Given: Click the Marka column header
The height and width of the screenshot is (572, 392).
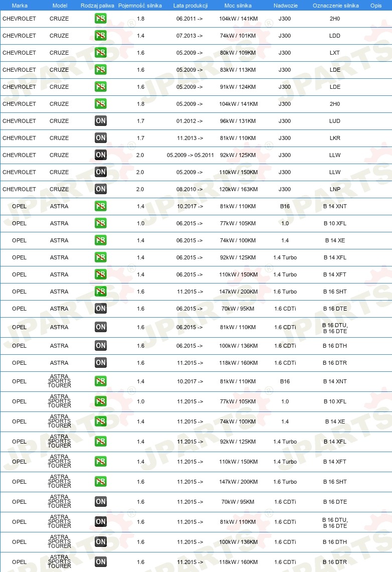Looking at the screenshot, I should [20, 6].
